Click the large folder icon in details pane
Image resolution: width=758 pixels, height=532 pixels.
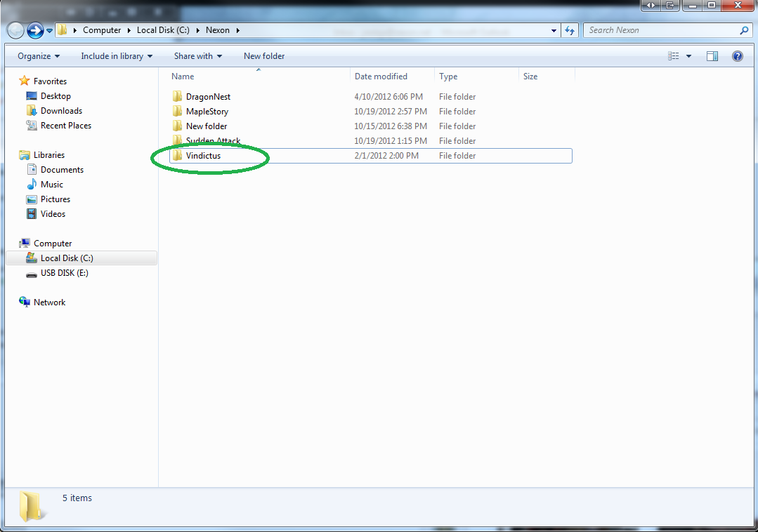coord(32,507)
